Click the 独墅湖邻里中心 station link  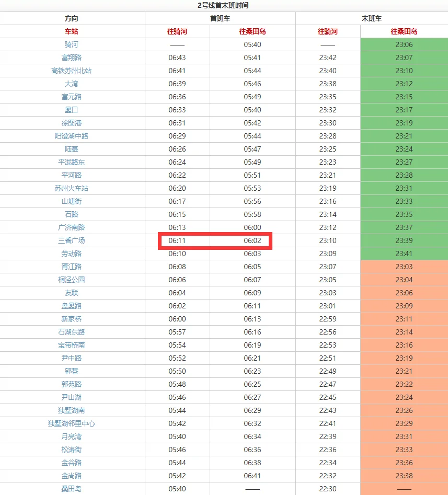tap(72, 423)
